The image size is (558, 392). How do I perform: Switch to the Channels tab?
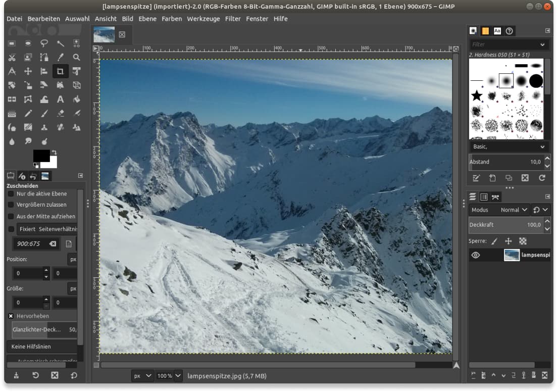point(484,197)
